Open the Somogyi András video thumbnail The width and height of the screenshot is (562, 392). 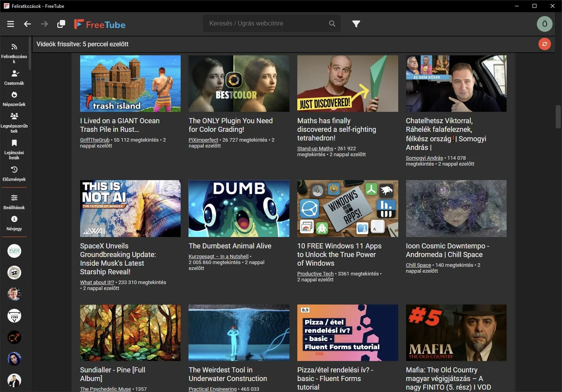coord(456,84)
